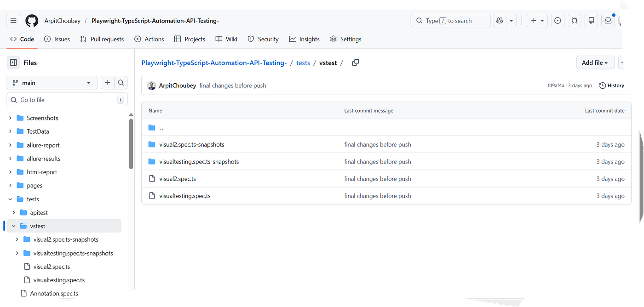Open the Settings tab
The width and height of the screenshot is (644, 307).
(x=346, y=39)
